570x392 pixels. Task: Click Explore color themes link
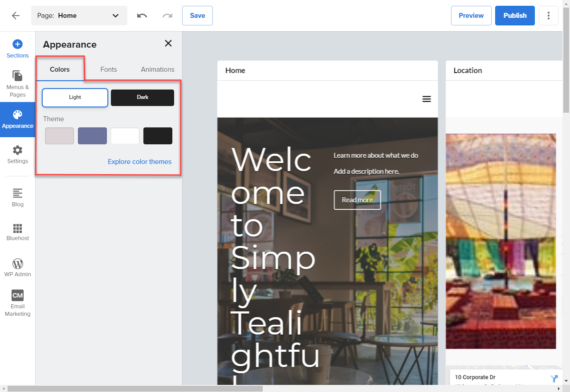[139, 162]
